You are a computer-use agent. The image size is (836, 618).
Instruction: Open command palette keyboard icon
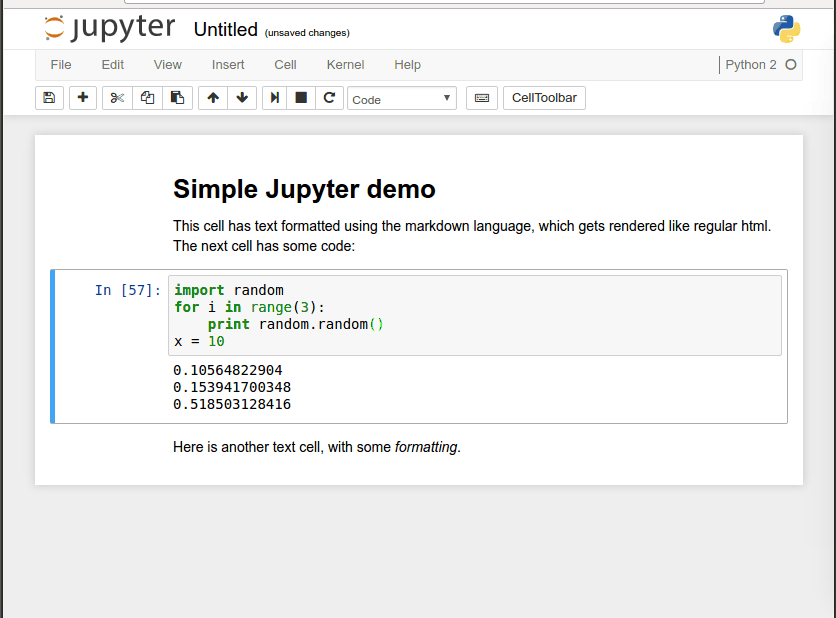click(x=482, y=98)
